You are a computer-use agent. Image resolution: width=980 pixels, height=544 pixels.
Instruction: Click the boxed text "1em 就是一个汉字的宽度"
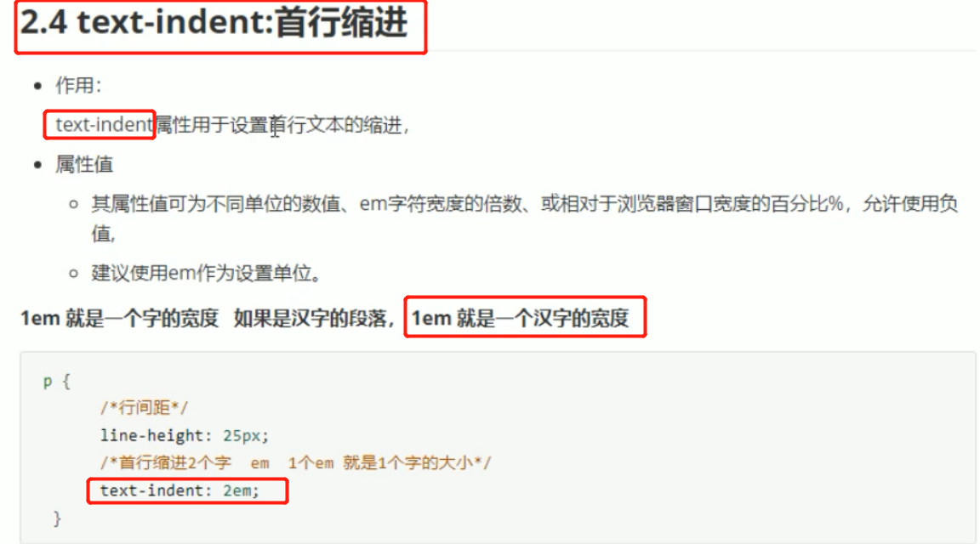[x=520, y=318]
